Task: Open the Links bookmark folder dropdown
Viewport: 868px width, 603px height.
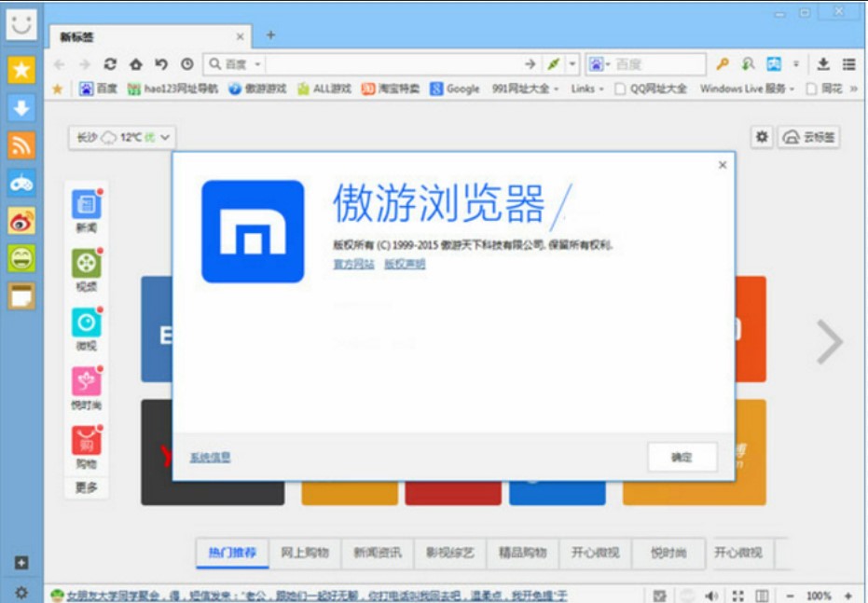Action: (x=588, y=89)
